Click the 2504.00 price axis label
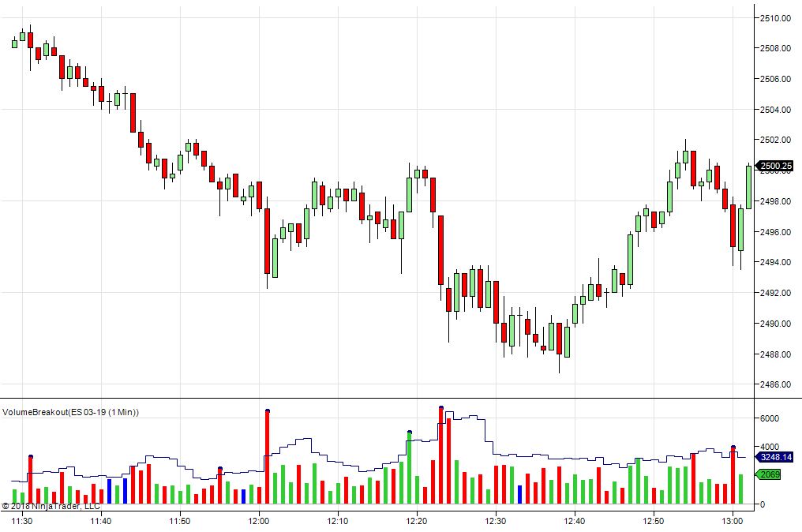The image size is (802, 532). (775, 110)
